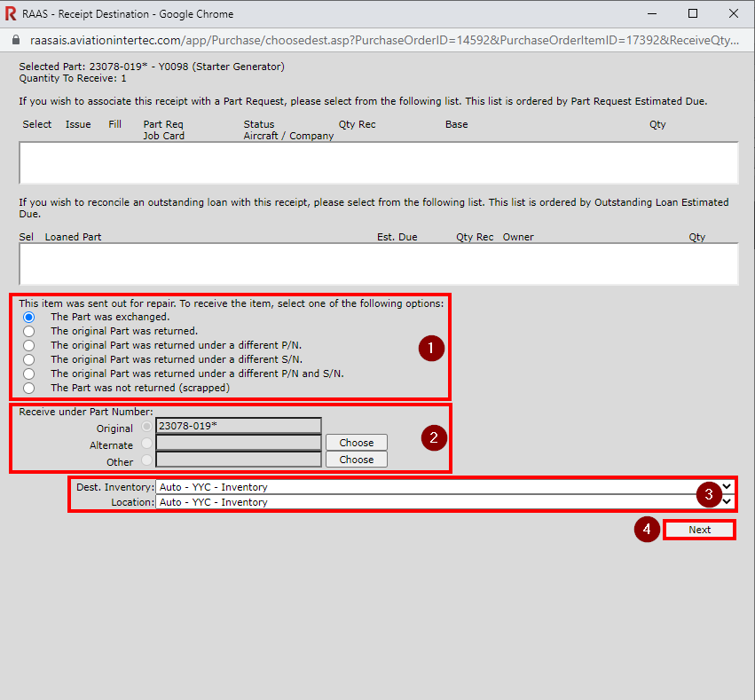Select "The original Part was returned" option
Viewport: 755px width, 700px height.
(x=28, y=331)
